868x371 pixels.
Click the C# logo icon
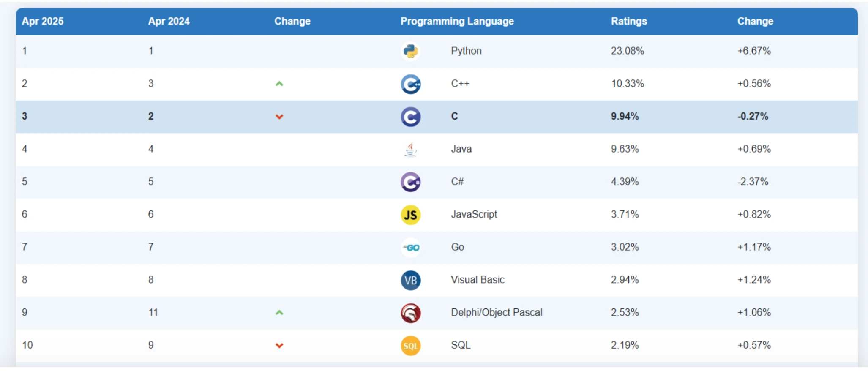tap(410, 182)
